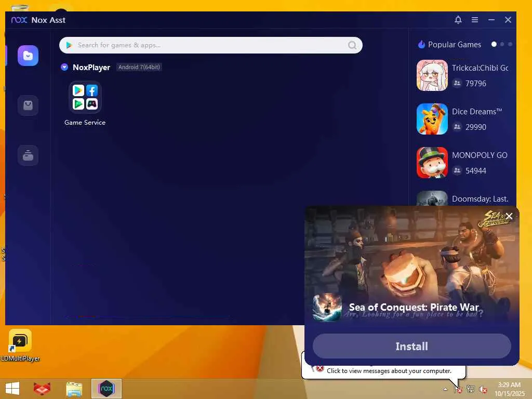Click the muted volume tray icon
This screenshot has height=399, width=532.
pyautogui.click(x=483, y=389)
